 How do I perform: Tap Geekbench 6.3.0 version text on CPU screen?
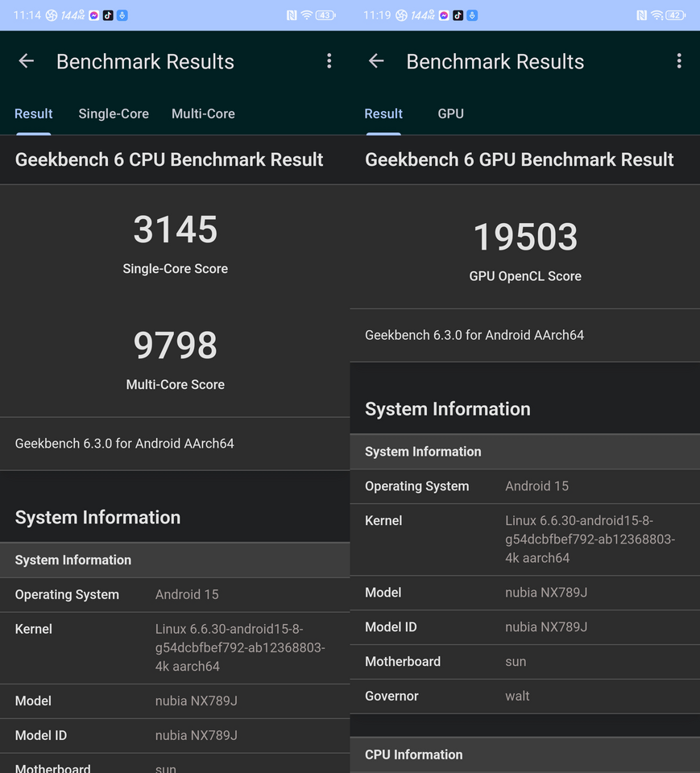pos(124,444)
